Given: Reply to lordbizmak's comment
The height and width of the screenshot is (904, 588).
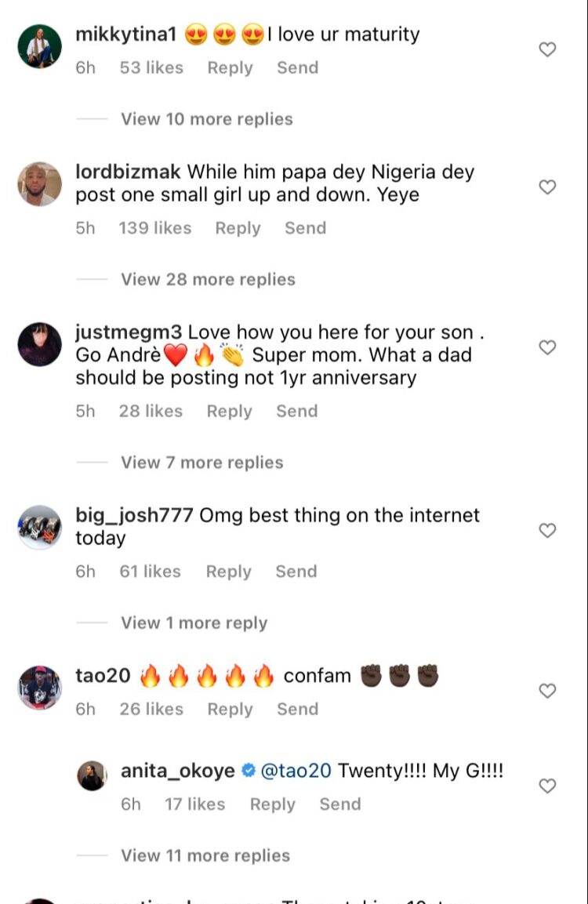Looking at the screenshot, I should pos(238,228).
